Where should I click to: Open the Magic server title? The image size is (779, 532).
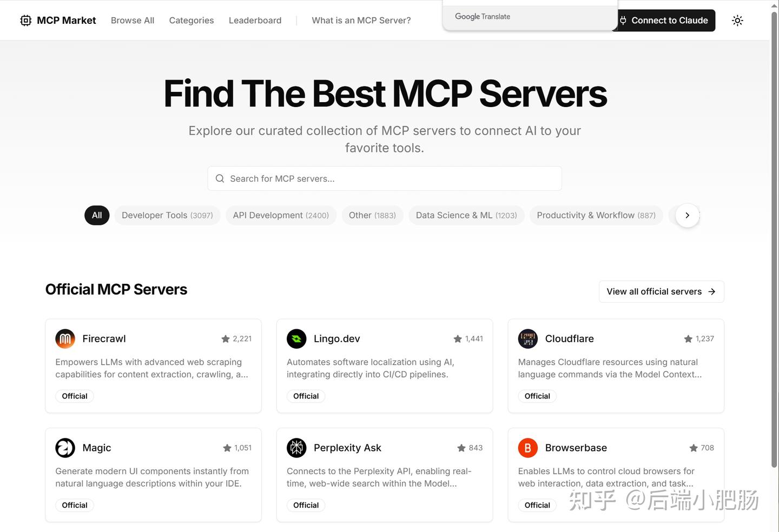[x=97, y=448]
